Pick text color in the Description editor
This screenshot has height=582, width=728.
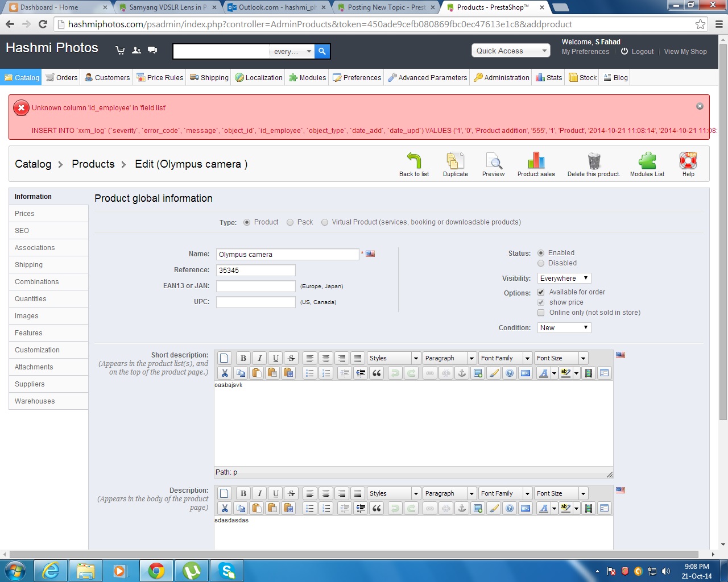(544, 508)
